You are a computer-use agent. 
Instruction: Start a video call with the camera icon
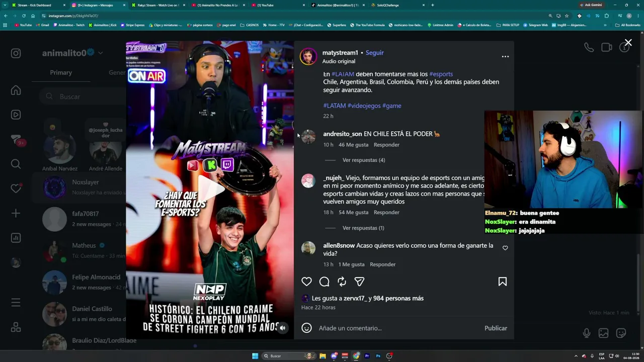[607, 47]
